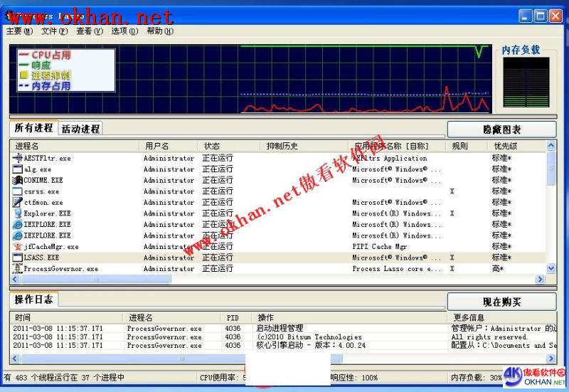This screenshot has height=392, width=569.
Task: Sort by the 规则 column header
Action: 466,146
